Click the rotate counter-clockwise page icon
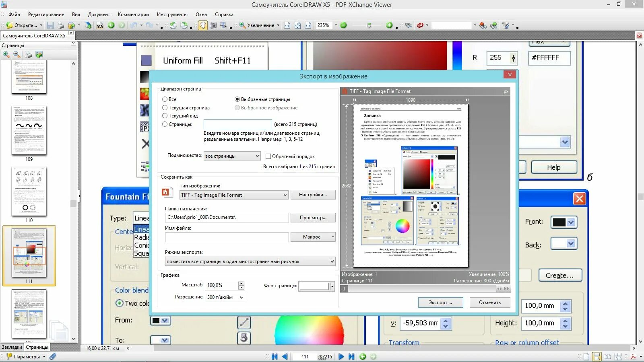This screenshot has width=644, height=362. [173, 25]
